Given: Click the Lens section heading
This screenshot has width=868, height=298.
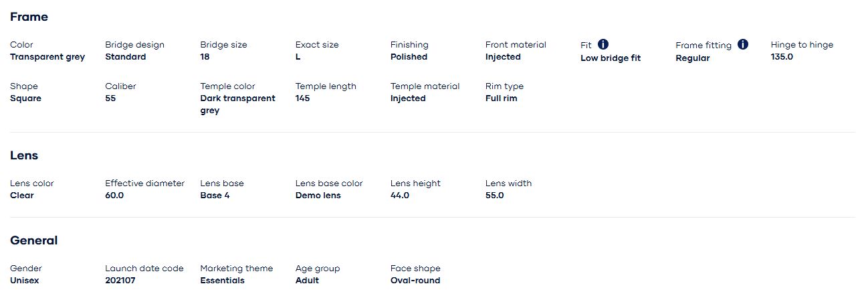Looking at the screenshot, I should pyautogui.click(x=24, y=155).
